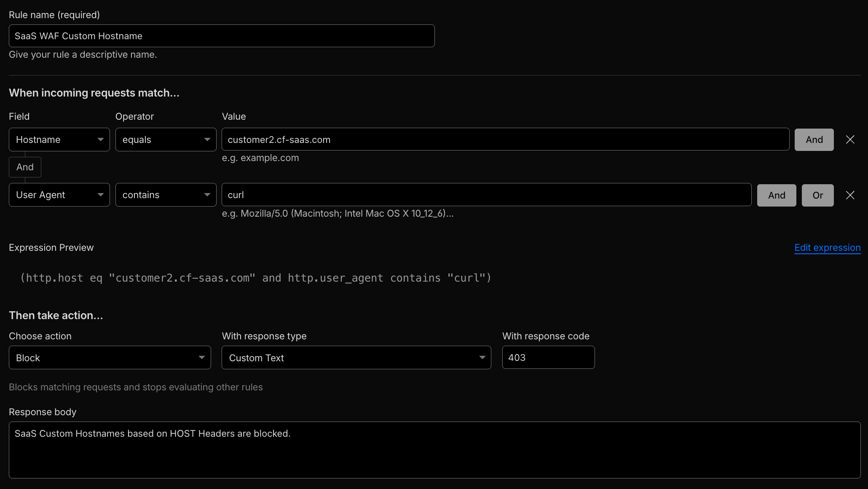Open the User Agent field dropdown
This screenshot has height=489, width=868.
tap(59, 195)
